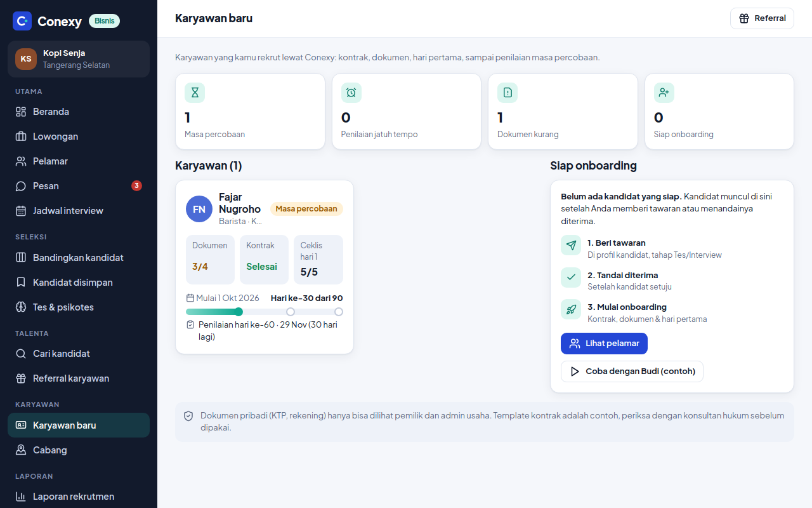Click the Ceklis hari 1 5/5 tile
Image resolution: width=812 pixels, height=508 pixels.
318,260
